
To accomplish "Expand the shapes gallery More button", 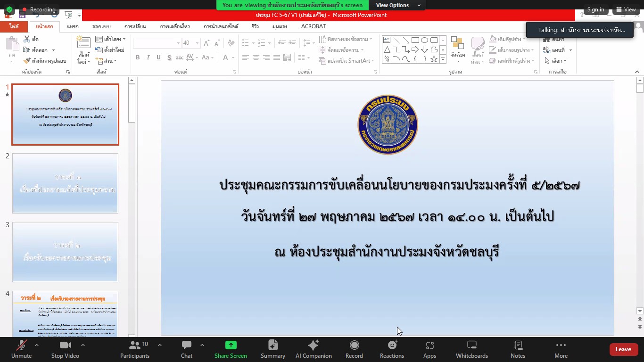I will (x=443, y=59).
